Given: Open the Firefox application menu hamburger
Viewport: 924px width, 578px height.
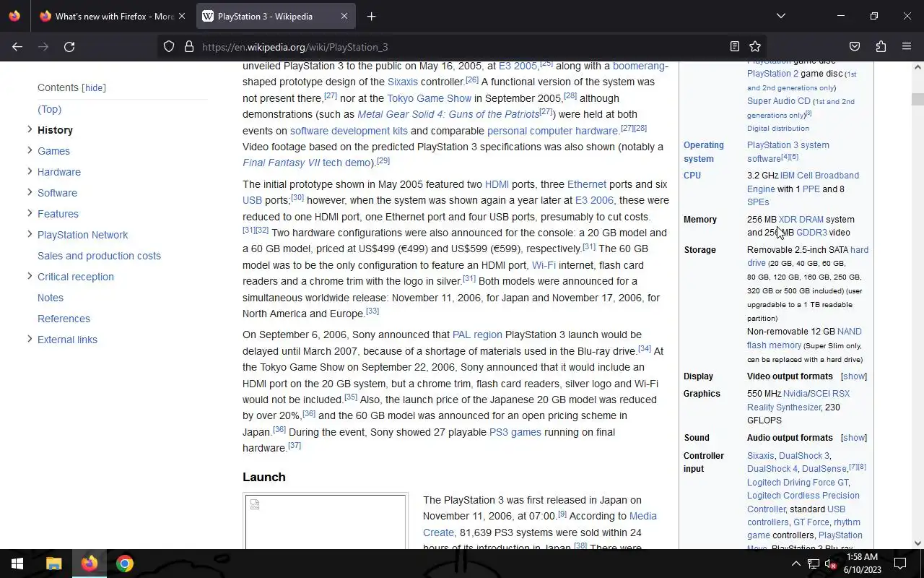Looking at the screenshot, I should (907, 47).
